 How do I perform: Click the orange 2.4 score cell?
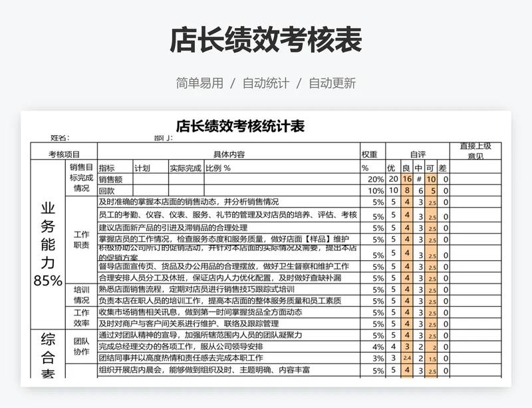pos(407,358)
